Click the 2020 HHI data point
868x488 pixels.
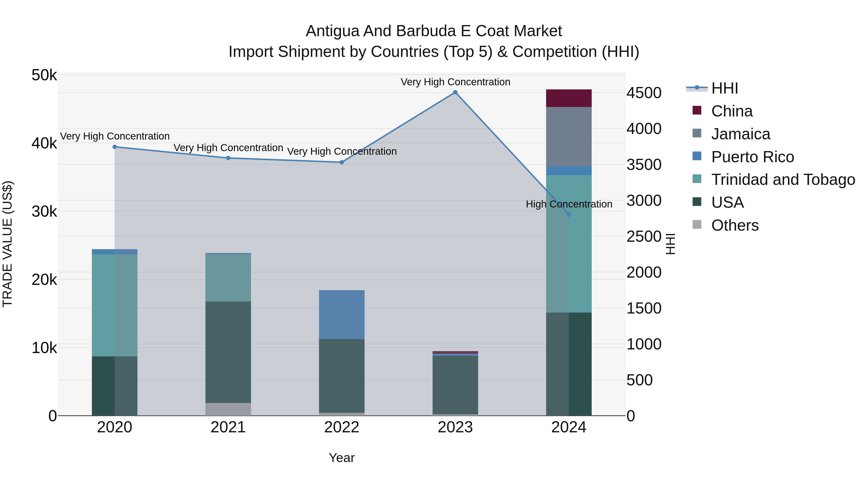(115, 147)
